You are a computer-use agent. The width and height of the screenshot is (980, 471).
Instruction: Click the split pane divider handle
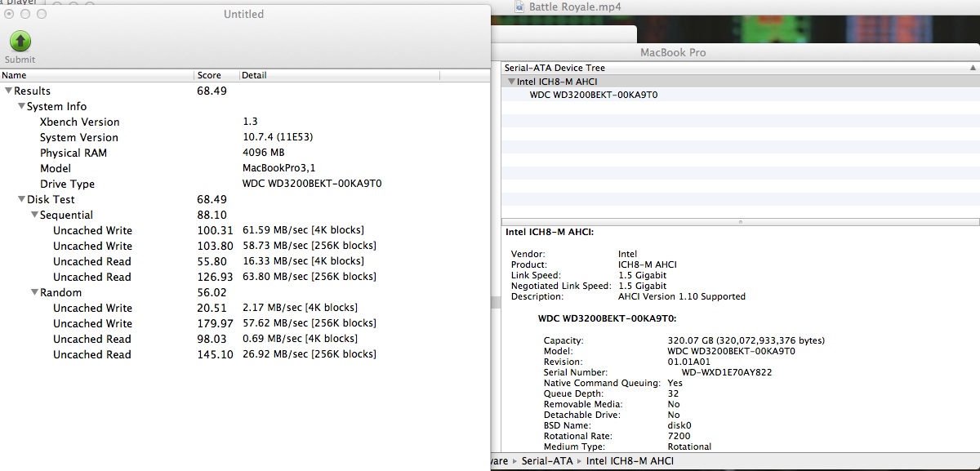pyautogui.click(x=740, y=221)
